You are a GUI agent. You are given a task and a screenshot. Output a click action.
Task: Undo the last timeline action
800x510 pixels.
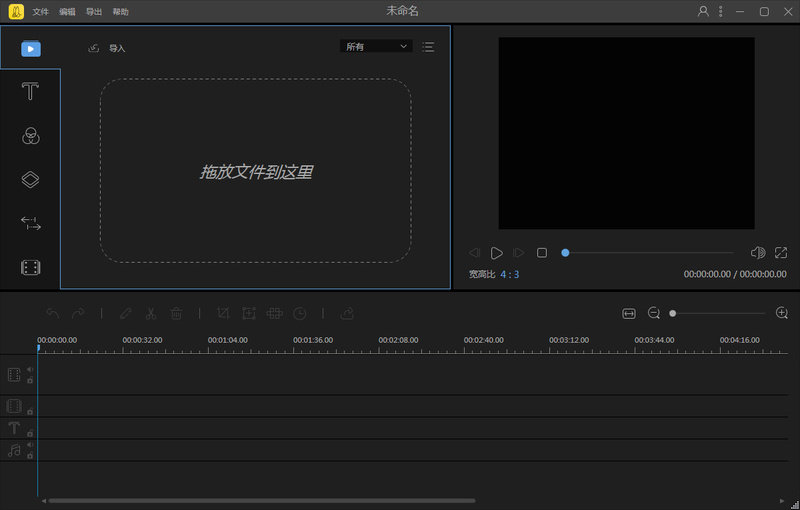(53, 313)
